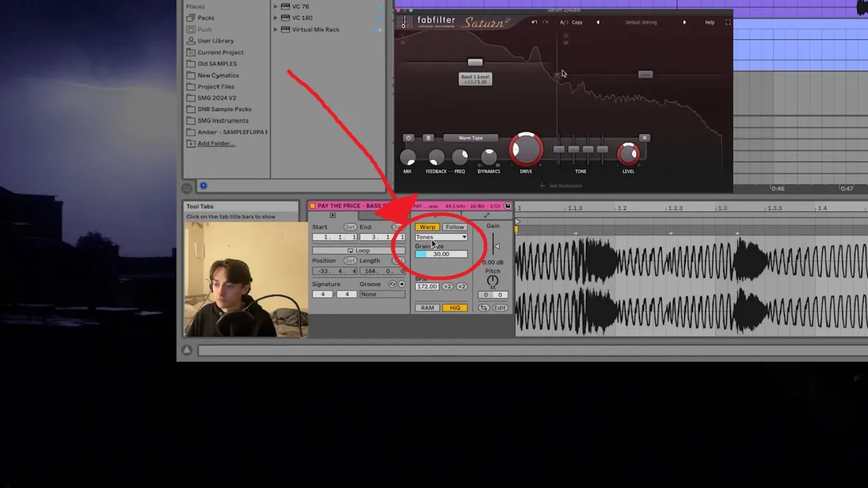The height and width of the screenshot is (488, 868).
Task: Click the fabfilter logo icon
Action: point(405,22)
